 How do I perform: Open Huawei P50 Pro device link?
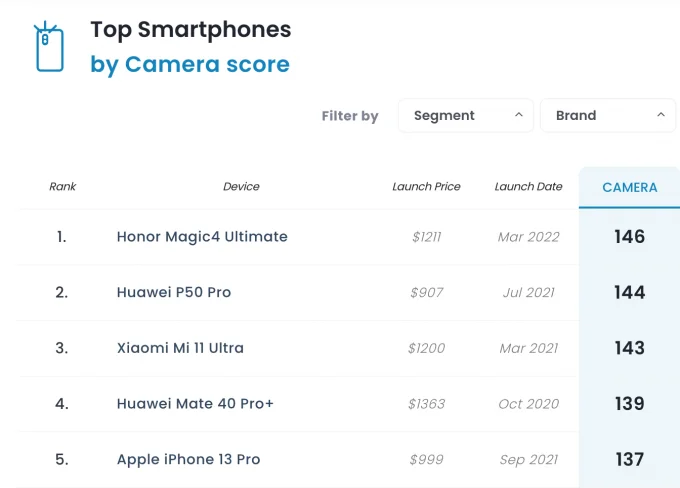[174, 292]
